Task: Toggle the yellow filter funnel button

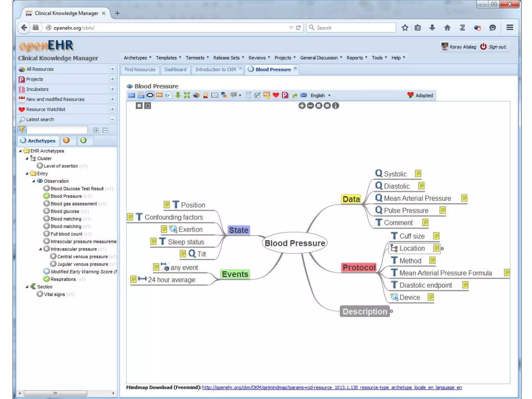Action: pyautogui.click(x=22, y=130)
